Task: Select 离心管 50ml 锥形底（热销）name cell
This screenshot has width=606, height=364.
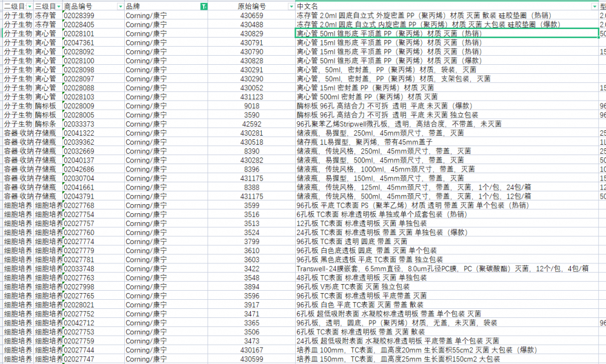Action: click(x=447, y=34)
